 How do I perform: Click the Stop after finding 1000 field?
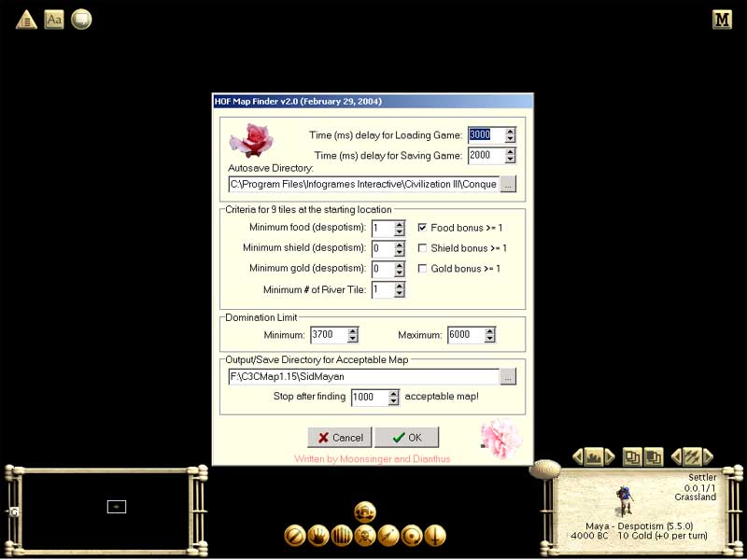(370, 398)
